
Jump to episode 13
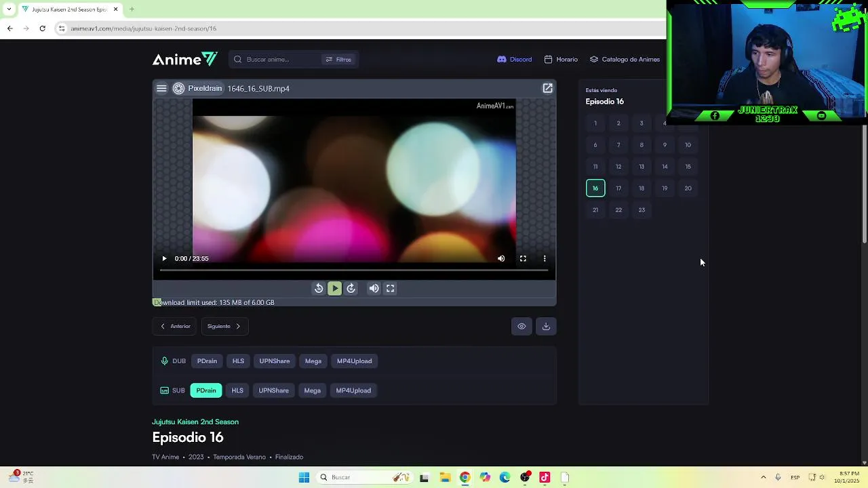tap(642, 167)
